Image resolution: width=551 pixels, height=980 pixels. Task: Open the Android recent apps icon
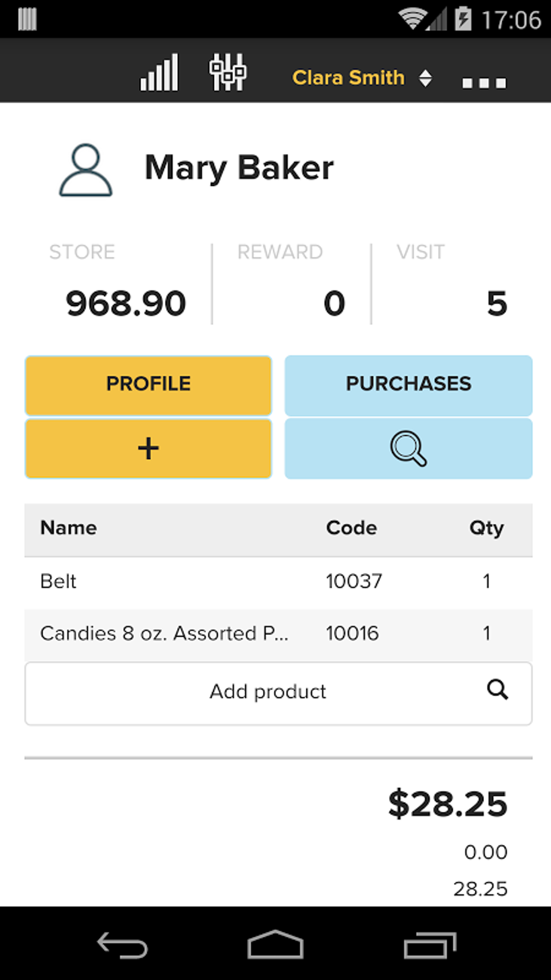click(x=430, y=945)
